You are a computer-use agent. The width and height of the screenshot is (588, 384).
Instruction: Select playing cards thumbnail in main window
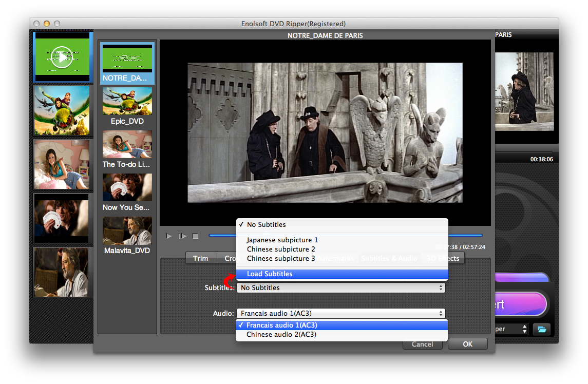point(62,218)
